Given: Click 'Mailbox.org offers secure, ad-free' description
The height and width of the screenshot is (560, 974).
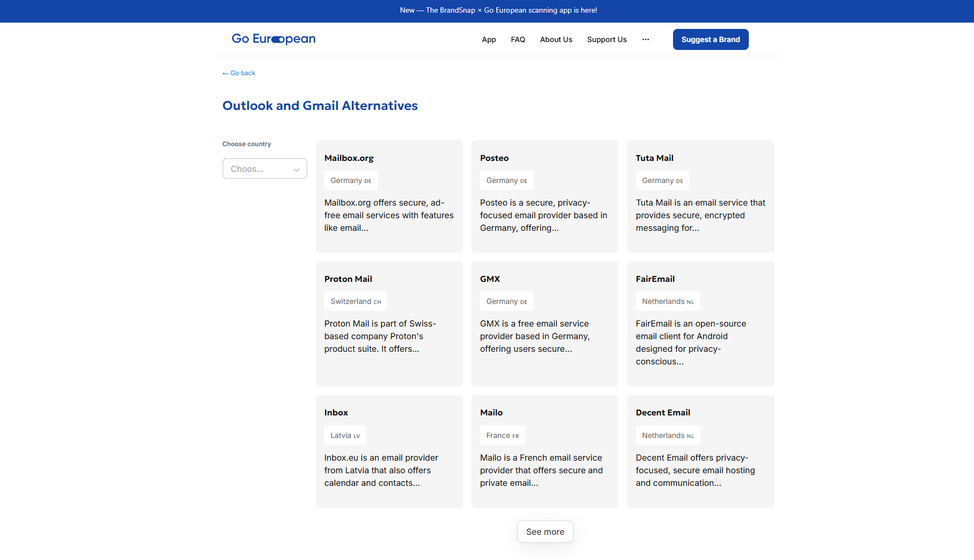Looking at the screenshot, I should tap(389, 215).
